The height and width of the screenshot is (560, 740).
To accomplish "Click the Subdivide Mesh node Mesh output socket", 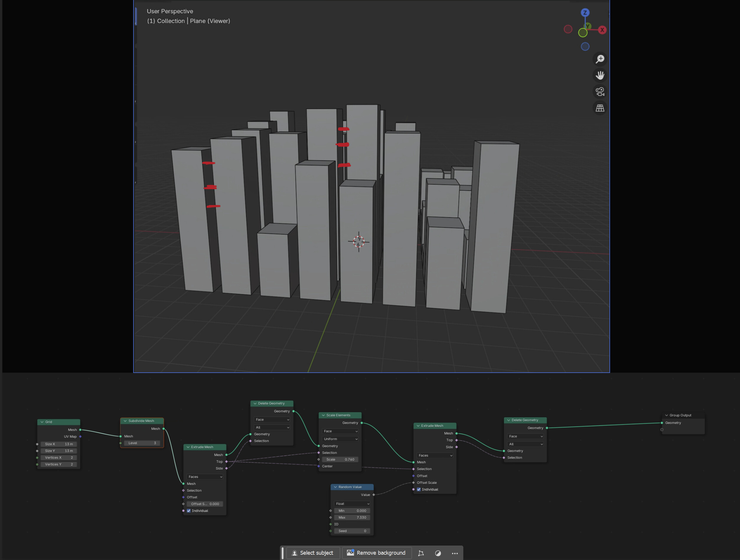I will coord(164,429).
